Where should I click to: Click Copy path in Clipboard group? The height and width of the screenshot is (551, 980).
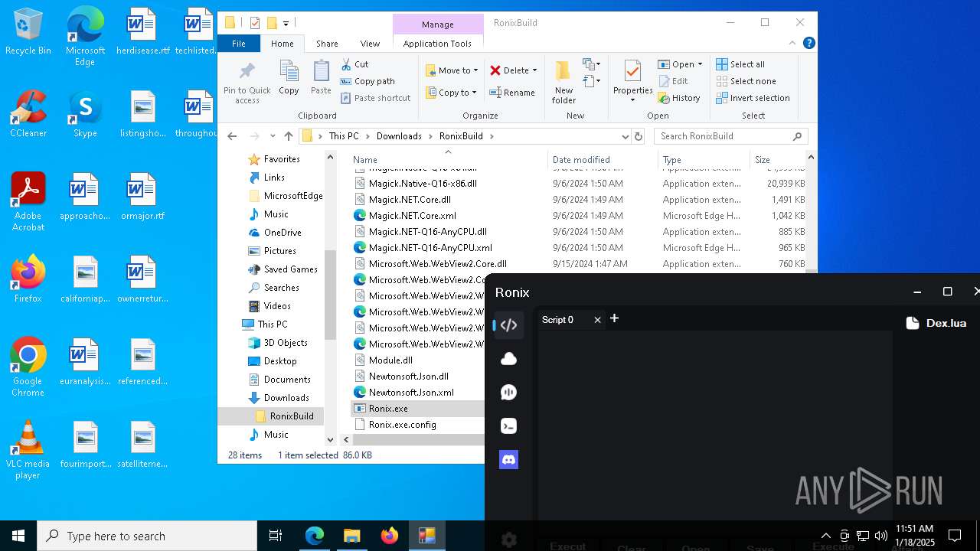coord(367,81)
